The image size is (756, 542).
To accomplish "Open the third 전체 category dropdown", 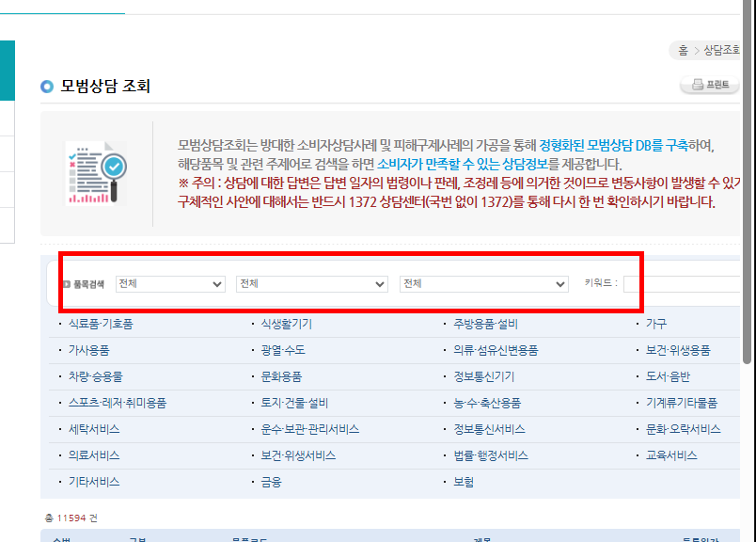I will (x=485, y=283).
